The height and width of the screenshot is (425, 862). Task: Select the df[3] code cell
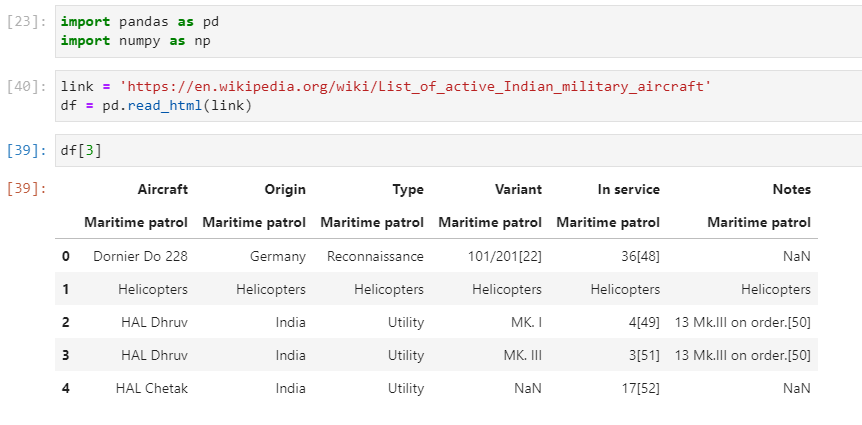pyautogui.click(x=450, y=150)
